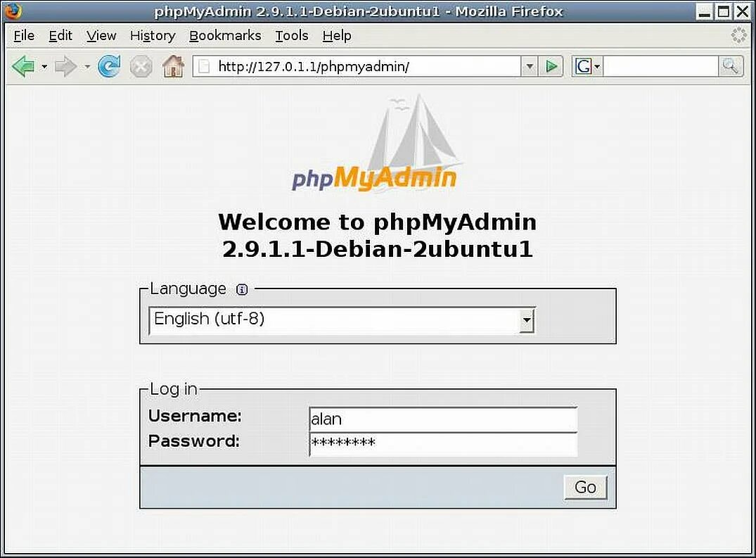Image resolution: width=756 pixels, height=558 pixels.
Task: Click the "Username:" label
Action: click(x=196, y=416)
